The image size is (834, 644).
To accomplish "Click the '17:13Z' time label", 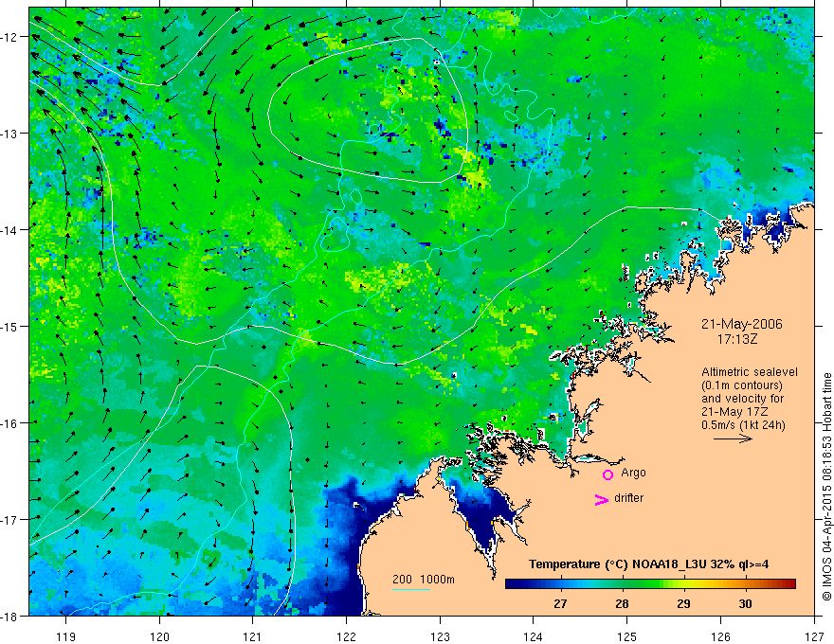I will pos(736,338).
